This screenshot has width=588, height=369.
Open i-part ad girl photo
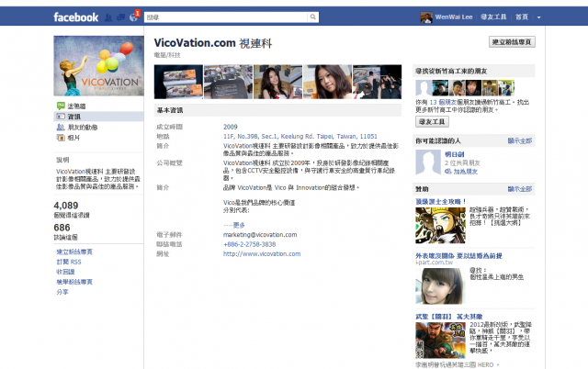(440, 286)
